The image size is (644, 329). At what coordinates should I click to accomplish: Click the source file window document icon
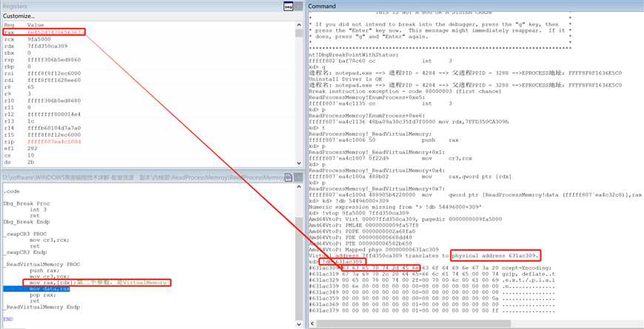[x=289, y=177]
